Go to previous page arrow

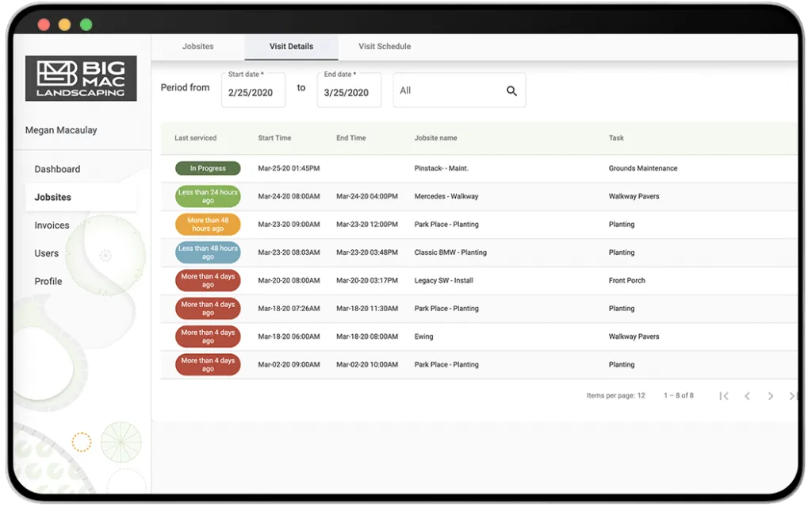pyautogui.click(x=747, y=396)
